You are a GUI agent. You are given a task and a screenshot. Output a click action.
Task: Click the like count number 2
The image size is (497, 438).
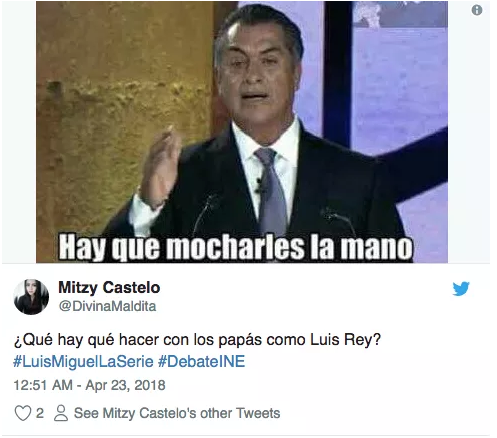coord(40,413)
